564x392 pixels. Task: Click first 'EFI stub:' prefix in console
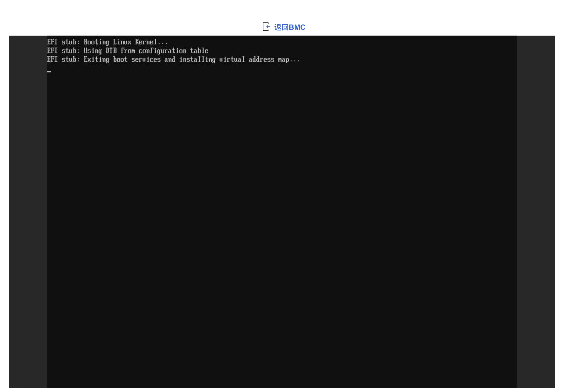(x=63, y=42)
